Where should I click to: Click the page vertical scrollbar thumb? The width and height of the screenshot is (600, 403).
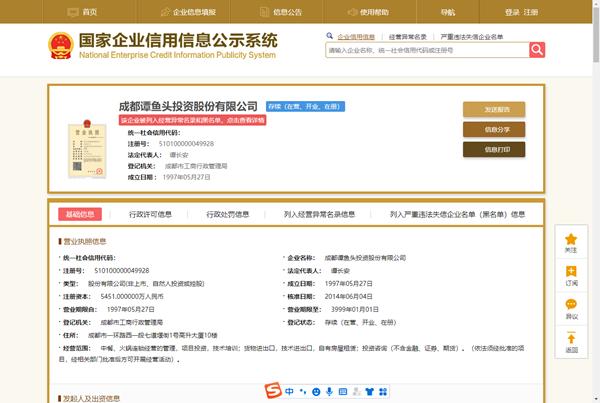point(596,34)
